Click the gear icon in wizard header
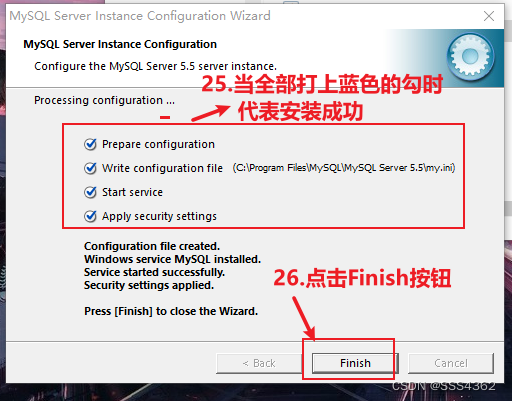Viewport: 512px width, 401px height. (471, 57)
